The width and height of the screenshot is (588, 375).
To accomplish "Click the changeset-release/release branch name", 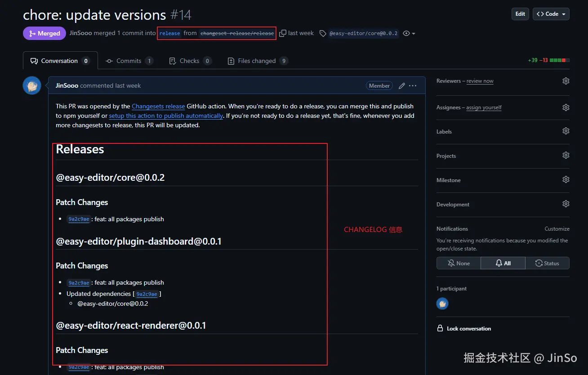I will click(237, 33).
